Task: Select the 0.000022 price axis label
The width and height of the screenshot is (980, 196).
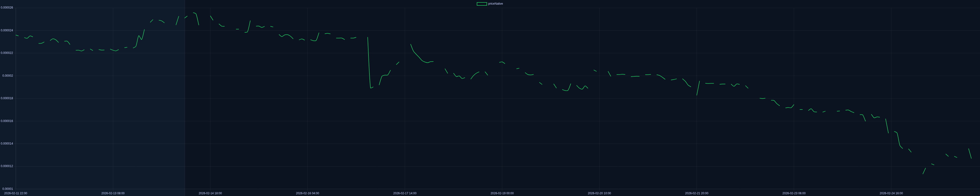Action: click(x=7, y=53)
